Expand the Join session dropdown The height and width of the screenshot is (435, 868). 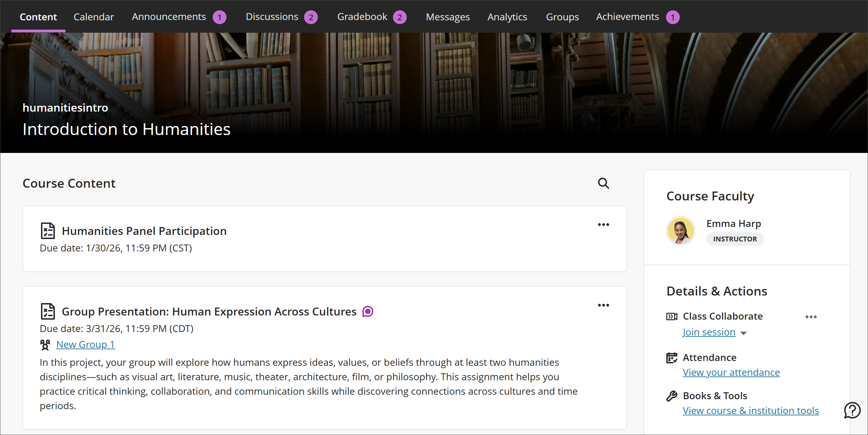coord(743,333)
